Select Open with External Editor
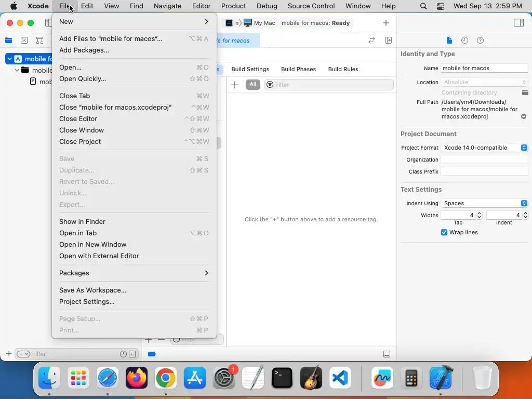The image size is (532, 399). pos(134,256)
